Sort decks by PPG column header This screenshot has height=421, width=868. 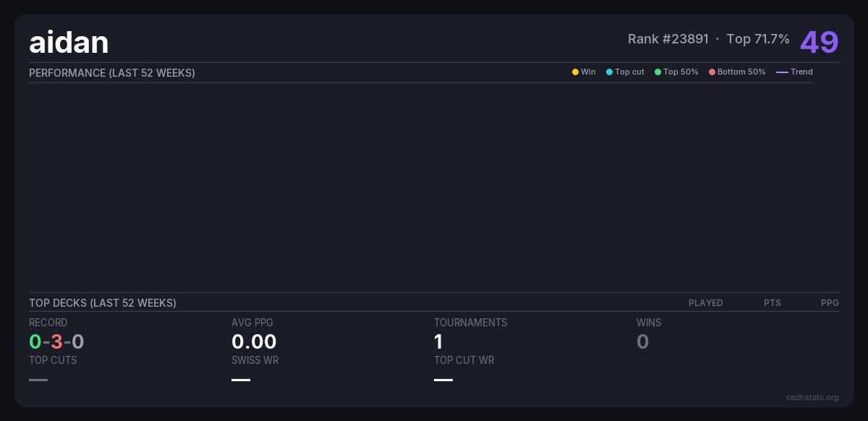point(830,303)
